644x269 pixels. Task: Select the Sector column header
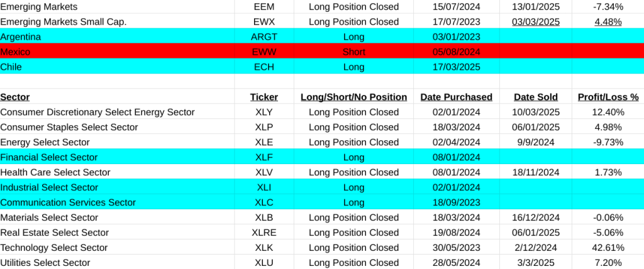pyautogui.click(x=15, y=97)
